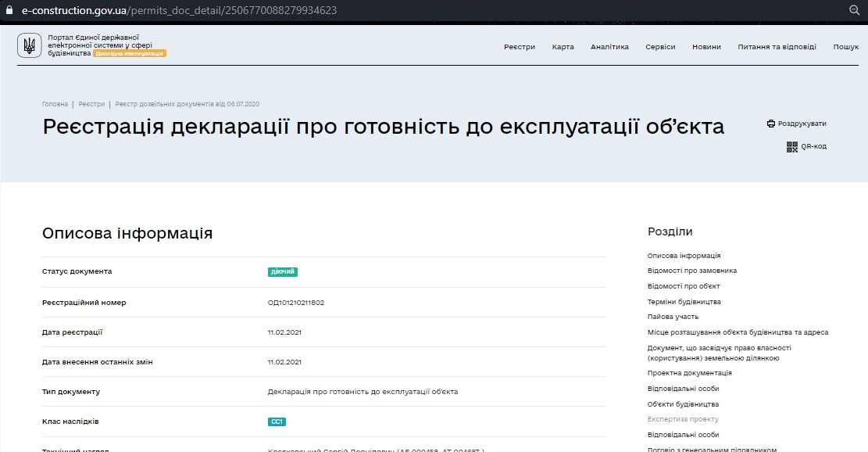Click the СС1 consequence class badge
868x452 pixels.
[x=277, y=422]
